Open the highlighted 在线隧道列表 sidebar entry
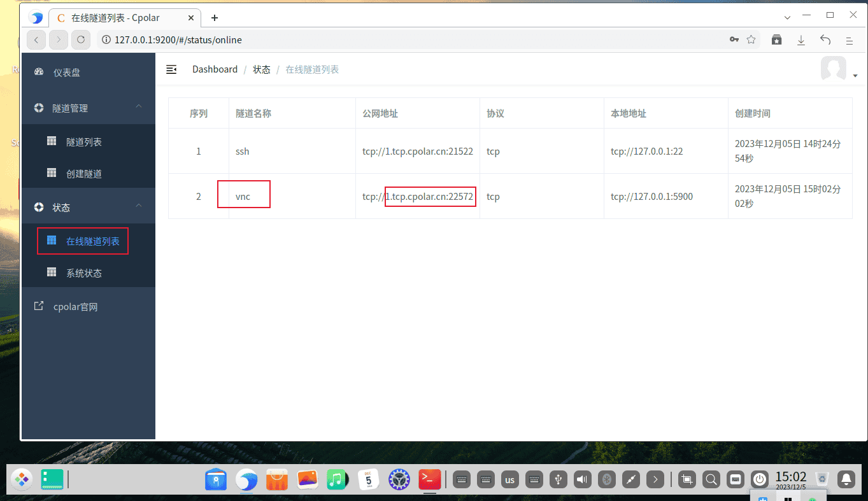868x501 pixels. click(x=91, y=241)
